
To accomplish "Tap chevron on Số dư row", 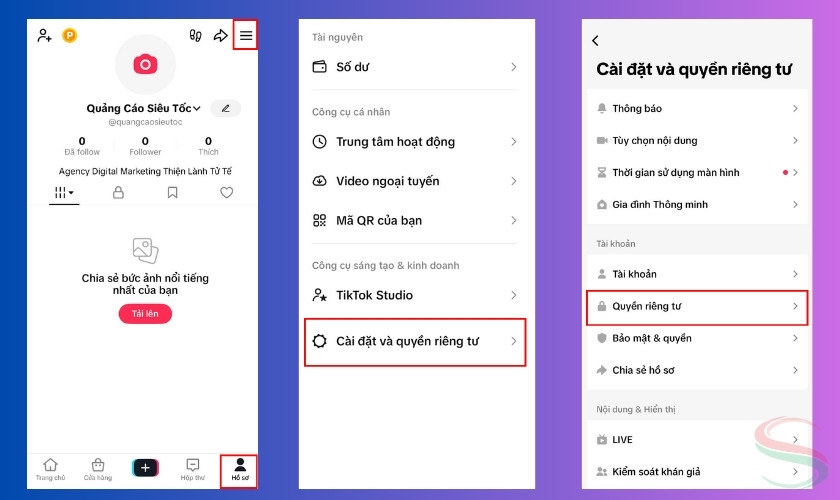I will click(x=514, y=67).
